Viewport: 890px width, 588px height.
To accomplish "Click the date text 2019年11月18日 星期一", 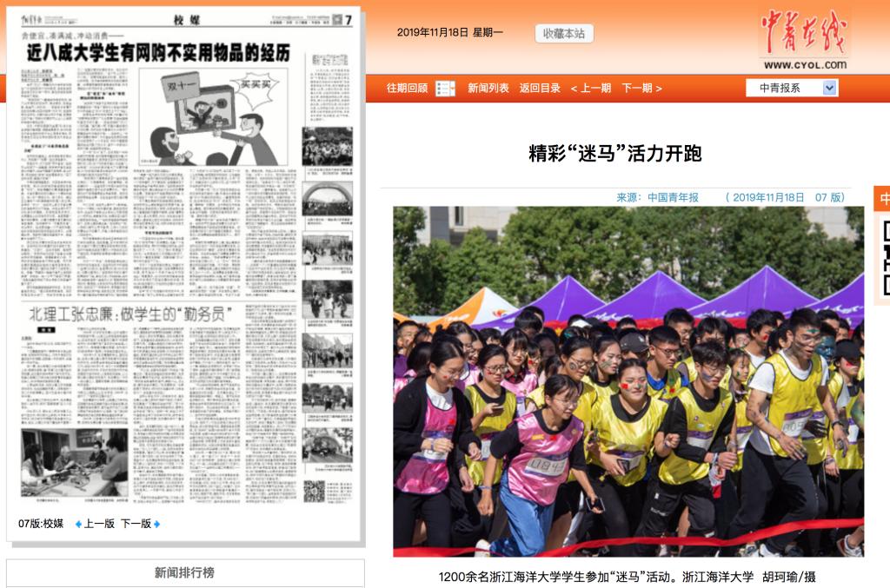I will point(449,32).
